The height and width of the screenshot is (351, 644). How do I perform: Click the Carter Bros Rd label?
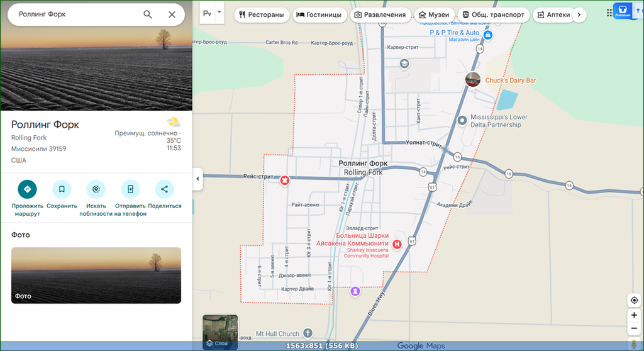coord(281,42)
